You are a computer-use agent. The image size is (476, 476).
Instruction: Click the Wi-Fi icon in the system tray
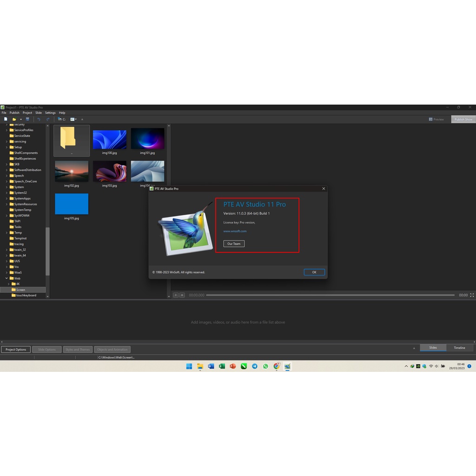coord(431,366)
